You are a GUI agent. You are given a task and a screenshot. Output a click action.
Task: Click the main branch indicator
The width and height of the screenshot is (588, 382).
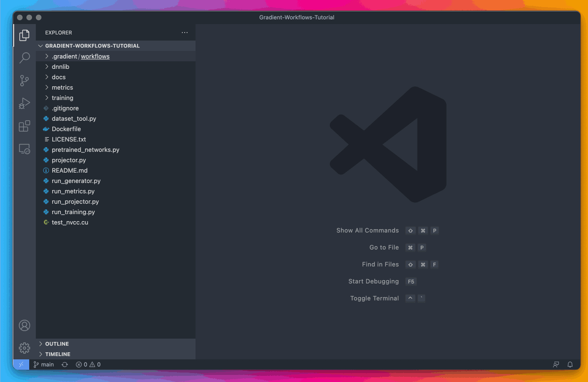point(44,365)
